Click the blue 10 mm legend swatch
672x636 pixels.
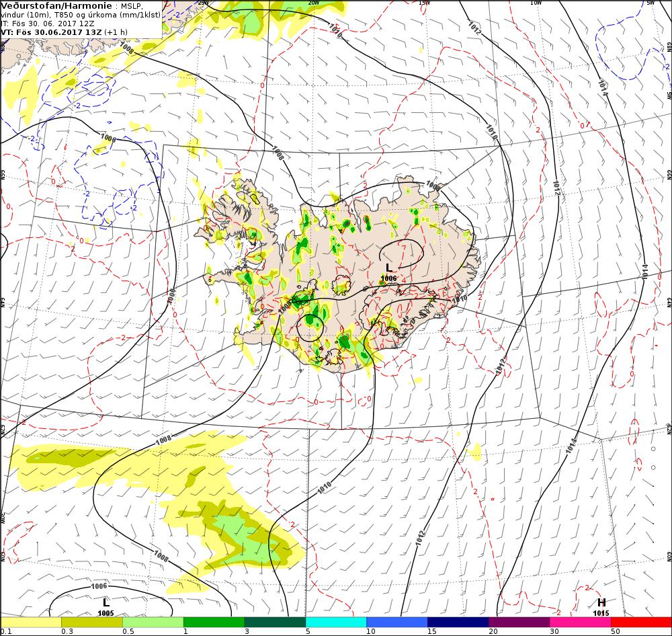click(x=397, y=623)
